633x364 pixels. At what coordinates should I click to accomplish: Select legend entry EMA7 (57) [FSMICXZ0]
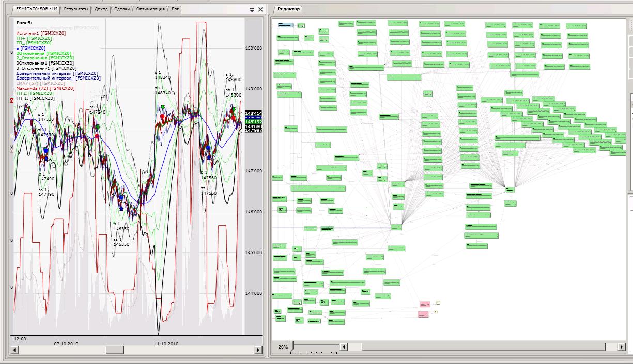point(40,83)
